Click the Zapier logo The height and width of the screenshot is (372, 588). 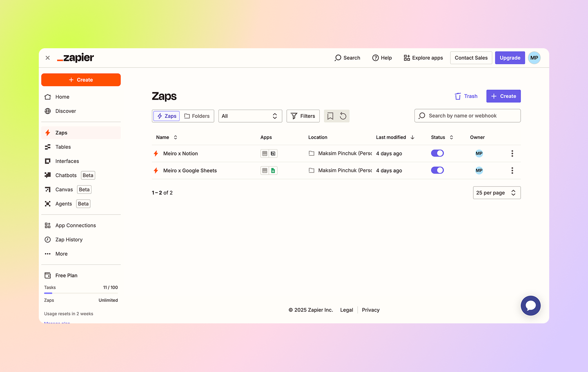(x=76, y=58)
